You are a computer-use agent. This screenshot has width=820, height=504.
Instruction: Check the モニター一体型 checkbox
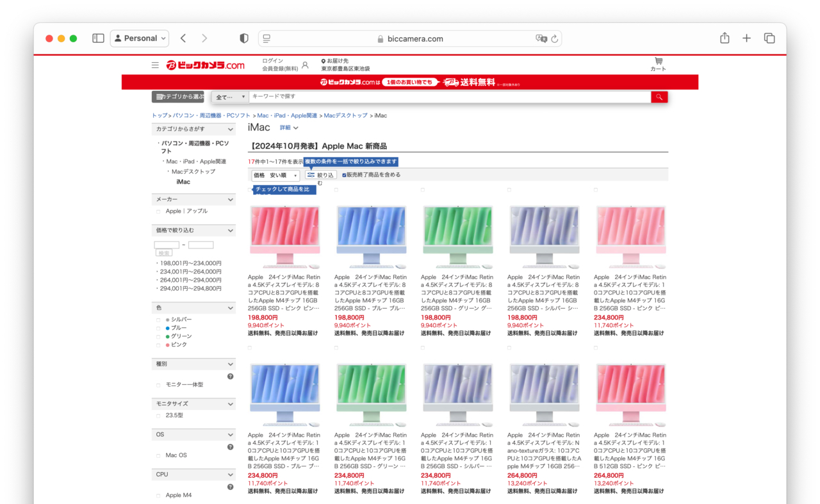(x=159, y=385)
